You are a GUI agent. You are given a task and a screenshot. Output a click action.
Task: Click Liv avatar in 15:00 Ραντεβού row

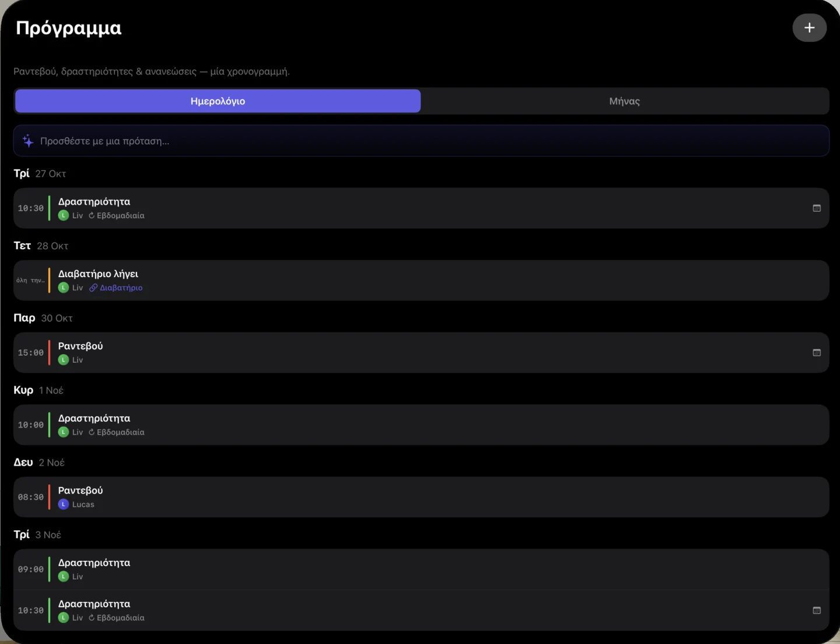click(x=64, y=360)
